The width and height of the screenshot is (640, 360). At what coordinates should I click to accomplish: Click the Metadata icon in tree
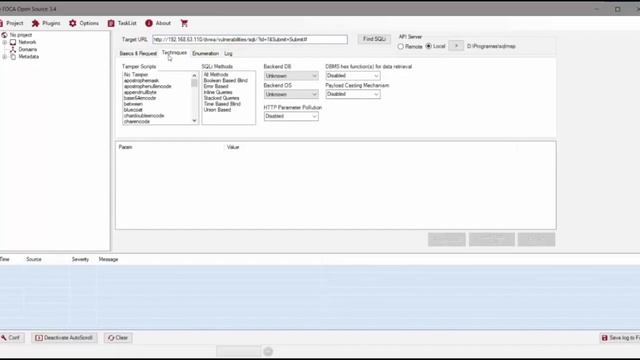[13, 57]
